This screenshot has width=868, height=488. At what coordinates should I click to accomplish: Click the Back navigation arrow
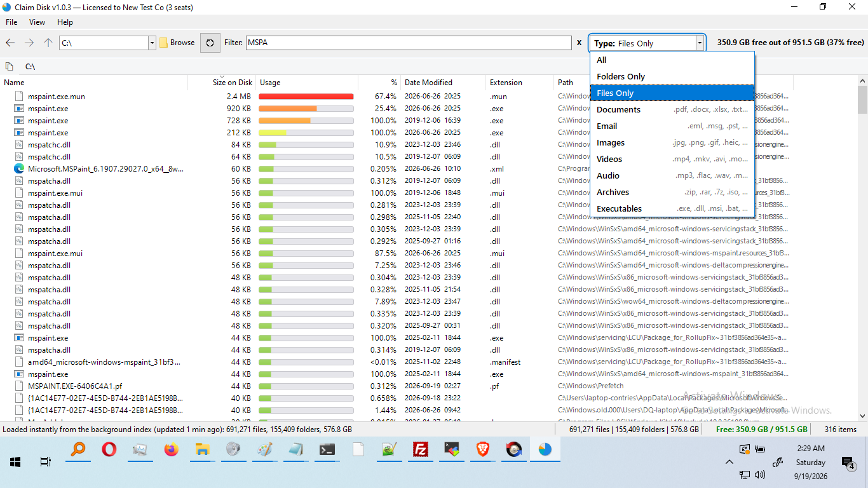10,43
